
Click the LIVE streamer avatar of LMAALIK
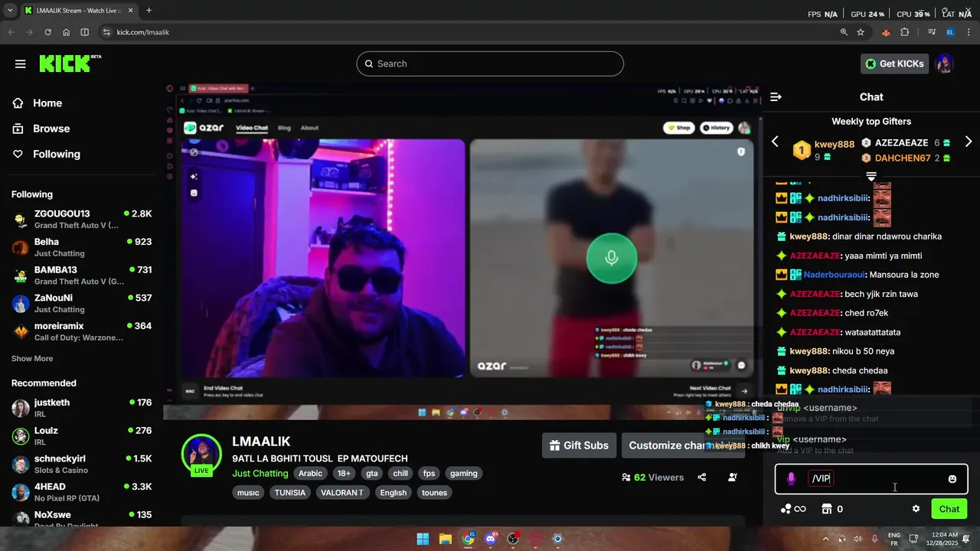click(201, 454)
